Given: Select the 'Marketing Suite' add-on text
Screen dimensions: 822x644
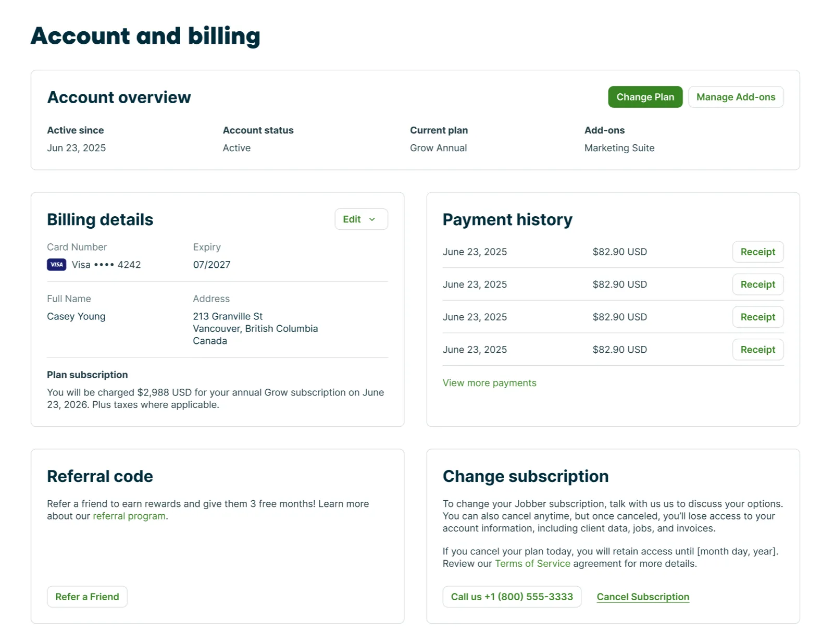Looking at the screenshot, I should [x=619, y=148].
